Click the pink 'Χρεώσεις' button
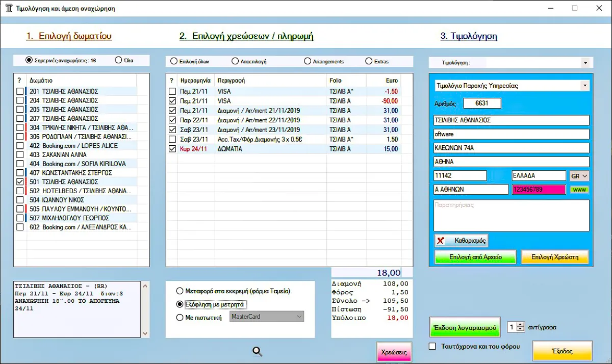The width and height of the screenshot is (612, 364). click(x=394, y=352)
